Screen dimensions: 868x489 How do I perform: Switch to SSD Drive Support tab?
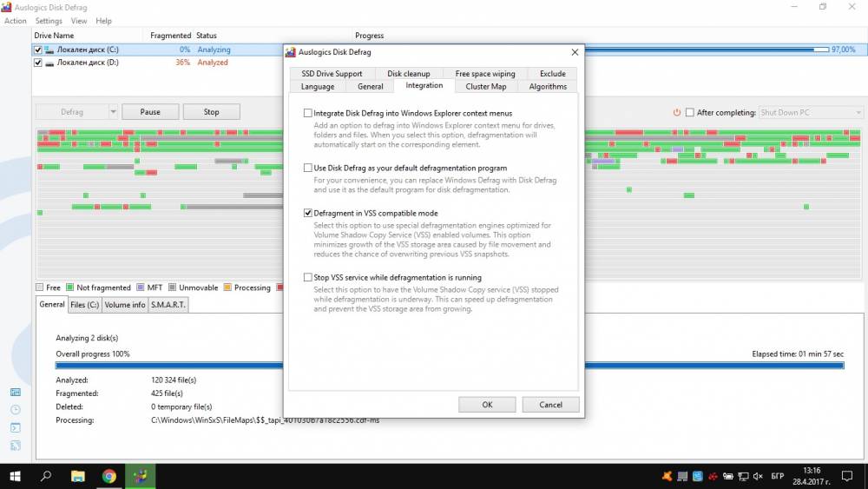(x=332, y=74)
